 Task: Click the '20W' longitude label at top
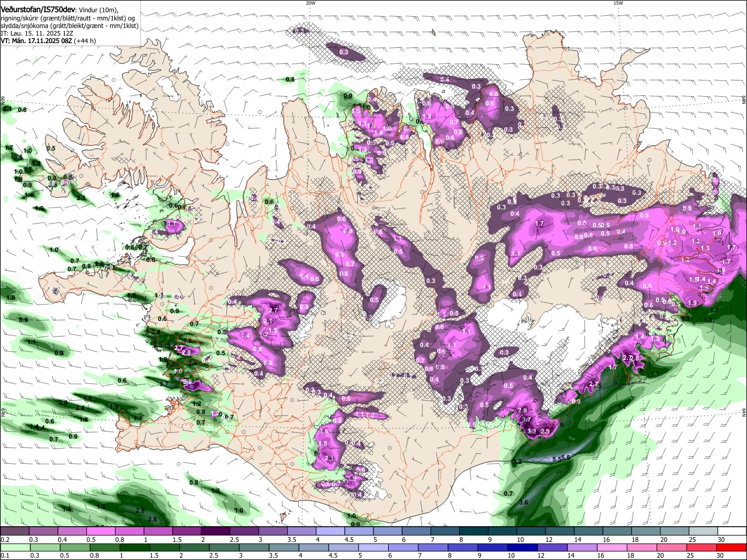click(310, 3)
